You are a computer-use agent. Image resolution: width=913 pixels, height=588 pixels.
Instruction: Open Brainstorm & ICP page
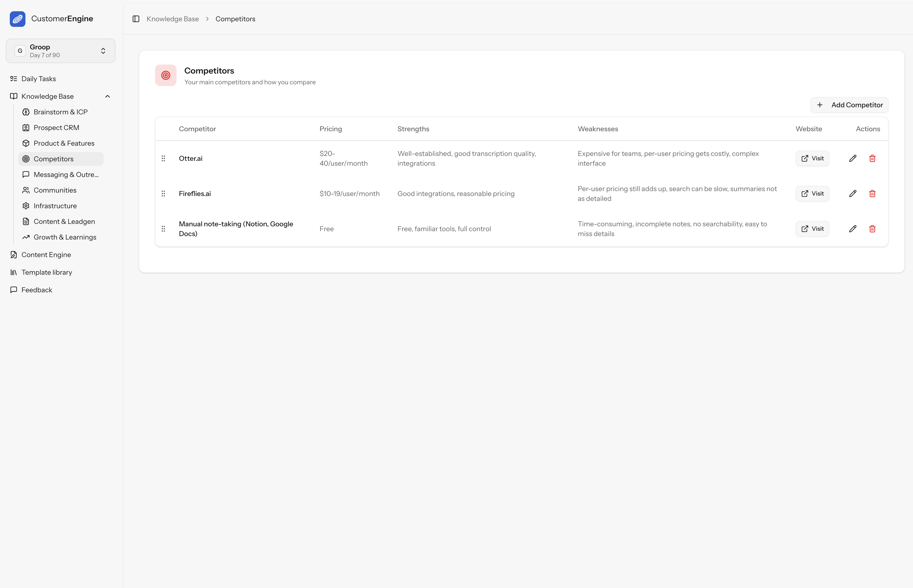pos(60,112)
